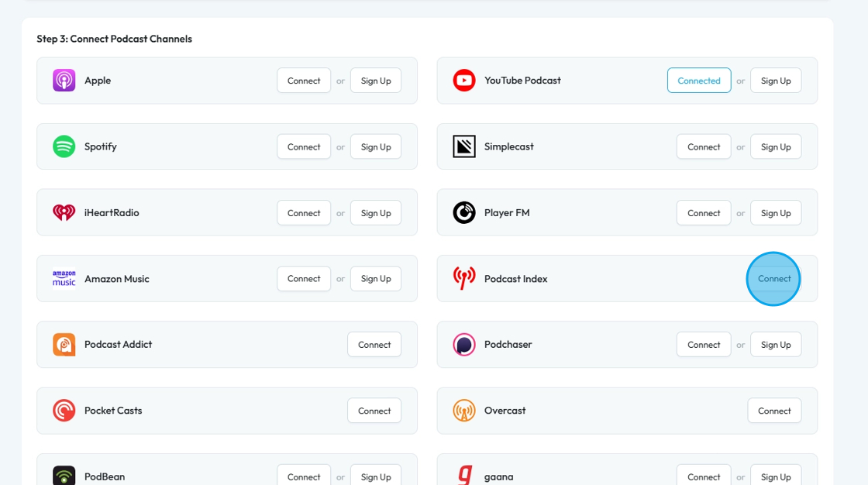Click the Podcast Addict orange icon
The width and height of the screenshot is (868, 485).
(x=64, y=344)
